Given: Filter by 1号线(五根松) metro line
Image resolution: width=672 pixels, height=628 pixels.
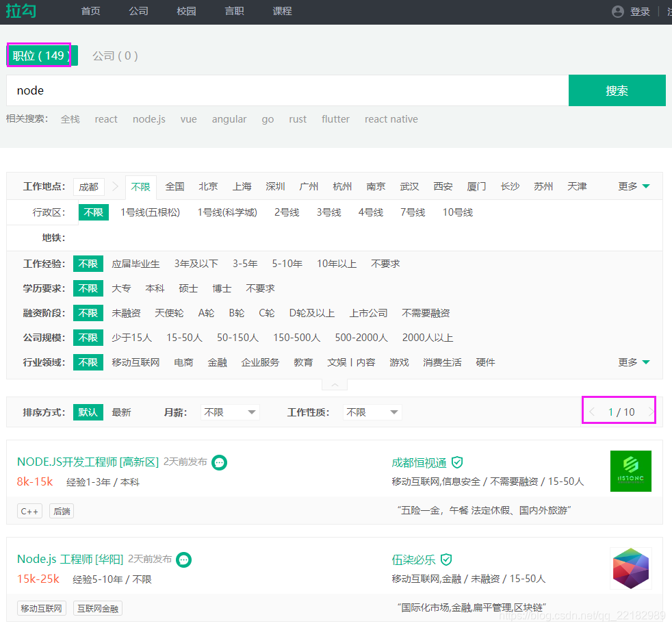Looking at the screenshot, I should tap(150, 212).
